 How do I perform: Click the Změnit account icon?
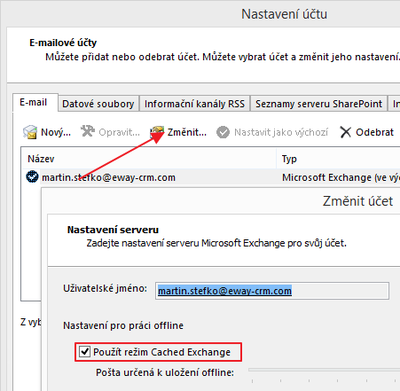157,132
